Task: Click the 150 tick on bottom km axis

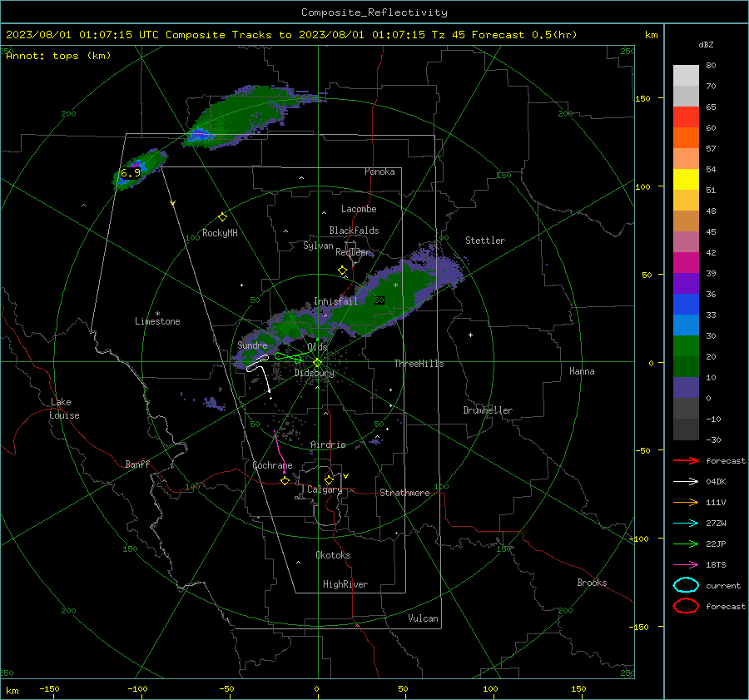Action: click(578, 688)
